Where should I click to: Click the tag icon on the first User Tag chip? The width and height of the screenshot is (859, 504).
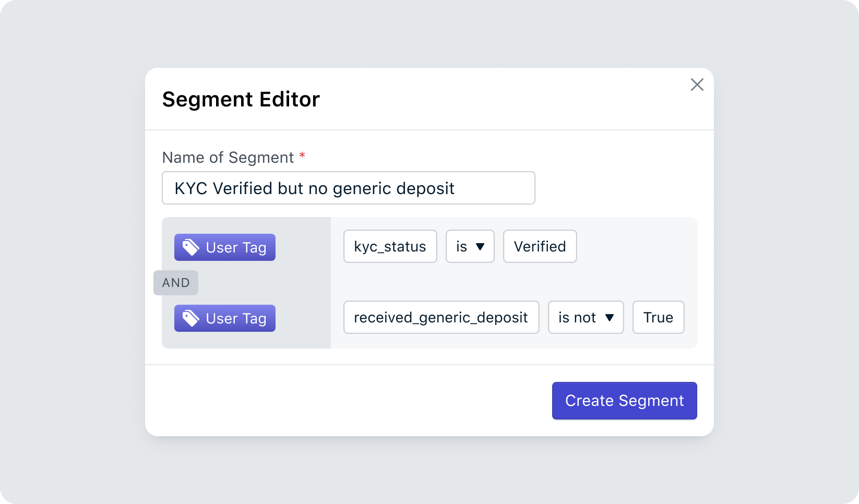tap(190, 247)
